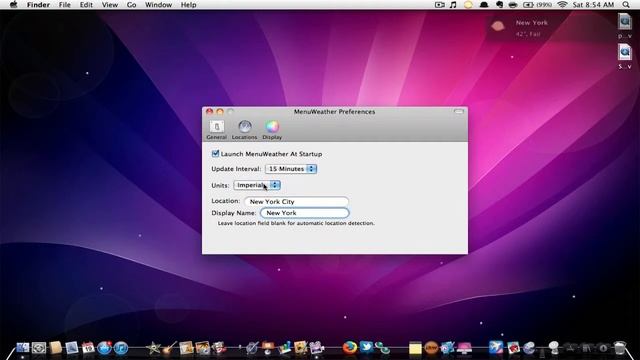Click the toolbar toggle pill in the title bar
Viewport: 640px width, 360px height.
pyautogui.click(x=459, y=111)
